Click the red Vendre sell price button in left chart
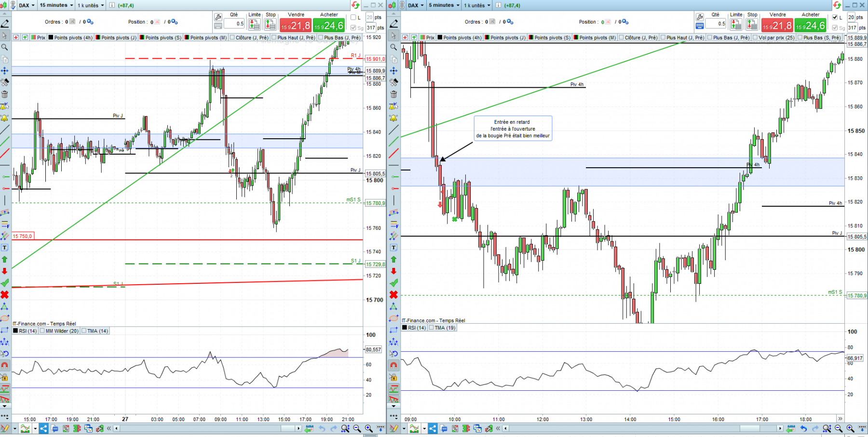The width and height of the screenshot is (868, 437). coord(296,26)
